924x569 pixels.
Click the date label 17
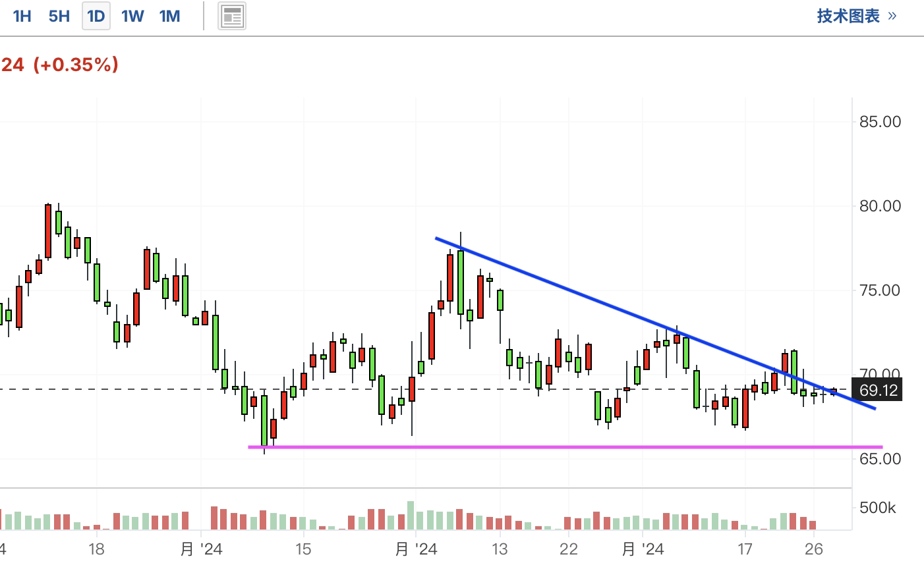(745, 549)
